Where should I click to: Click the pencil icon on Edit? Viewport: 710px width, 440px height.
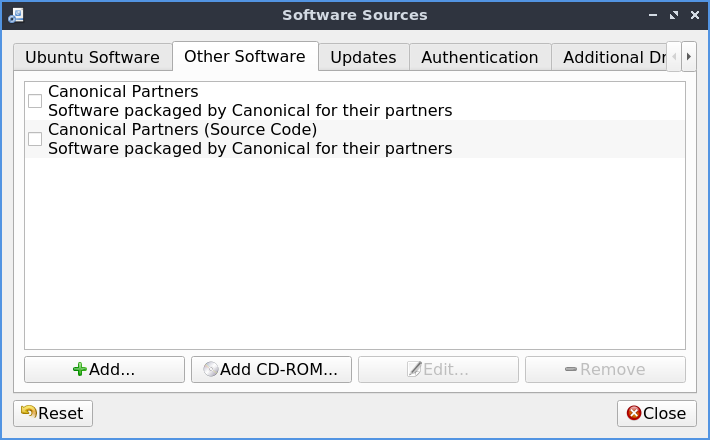click(x=414, y=369)
